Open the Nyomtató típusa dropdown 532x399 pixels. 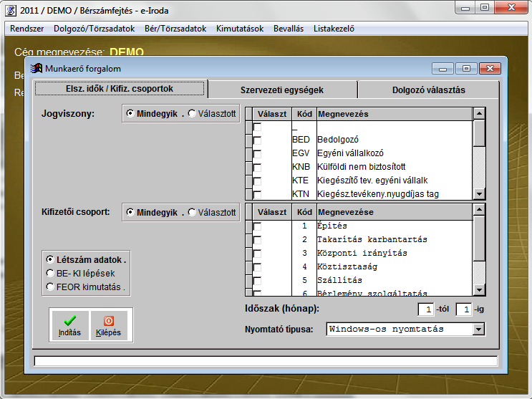(478, 329)
